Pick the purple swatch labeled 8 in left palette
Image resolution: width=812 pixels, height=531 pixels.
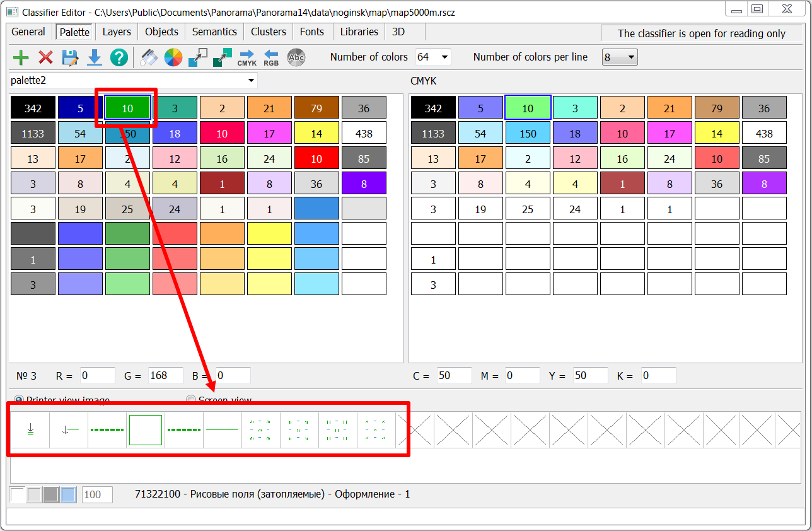click(x=364, y=184)
